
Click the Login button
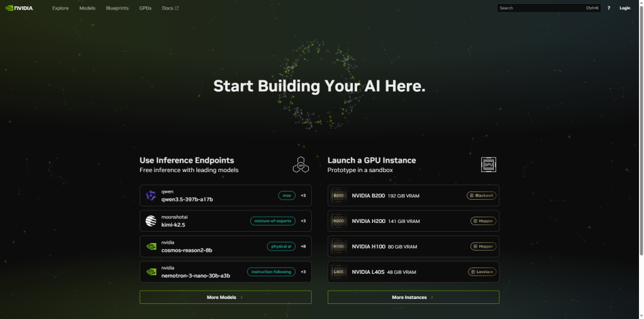(625, 8)
